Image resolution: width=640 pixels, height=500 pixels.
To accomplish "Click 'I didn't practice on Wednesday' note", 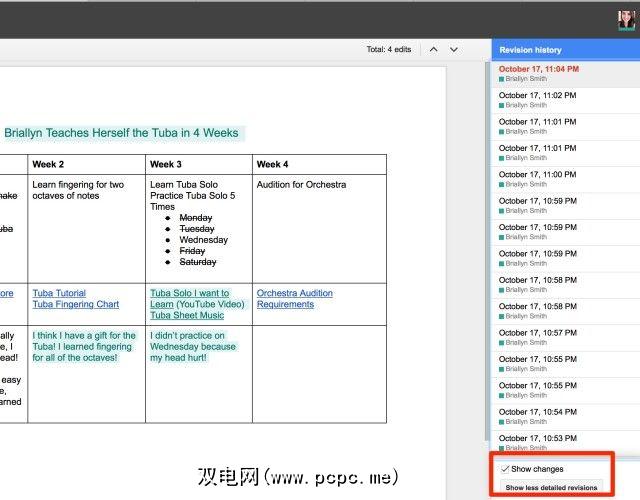I will 193,347.
